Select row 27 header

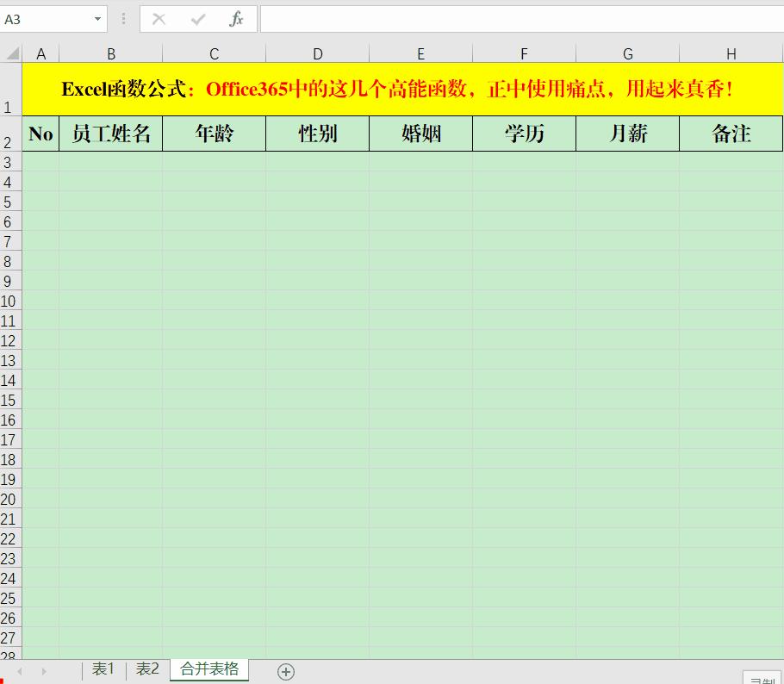point(10,637)
